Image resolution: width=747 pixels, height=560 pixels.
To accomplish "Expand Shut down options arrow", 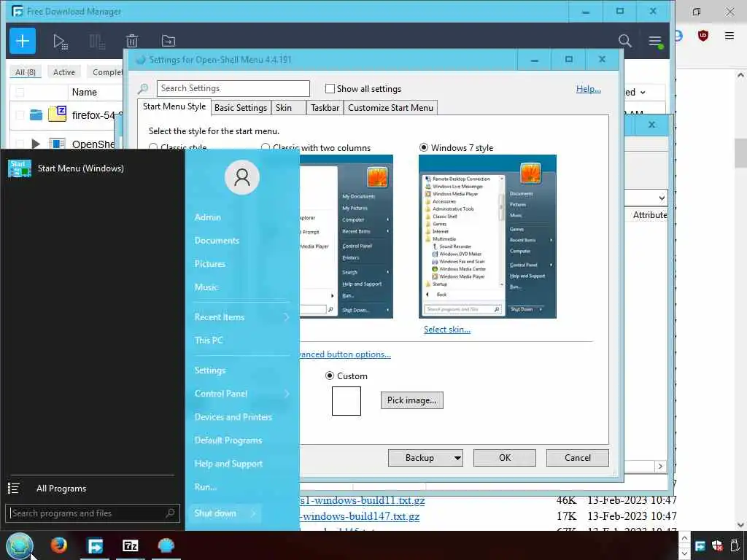I will pyautogui.click(x=253, y=513).
